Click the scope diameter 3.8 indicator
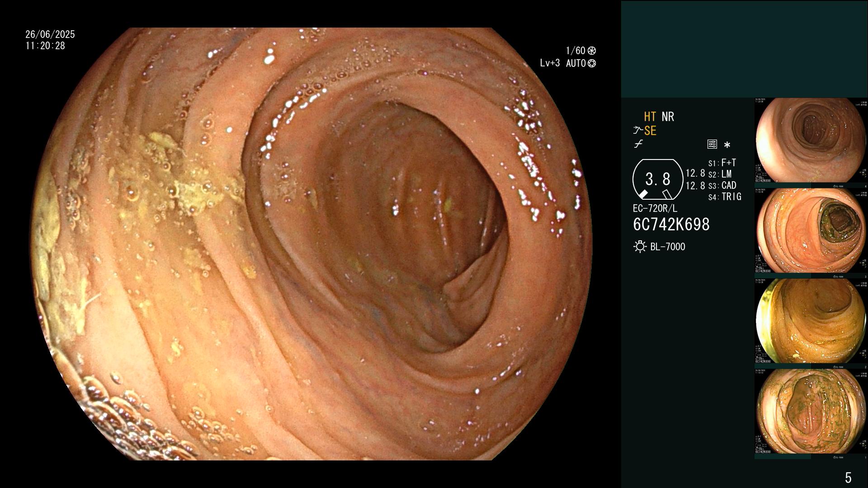 pos(658,179)
